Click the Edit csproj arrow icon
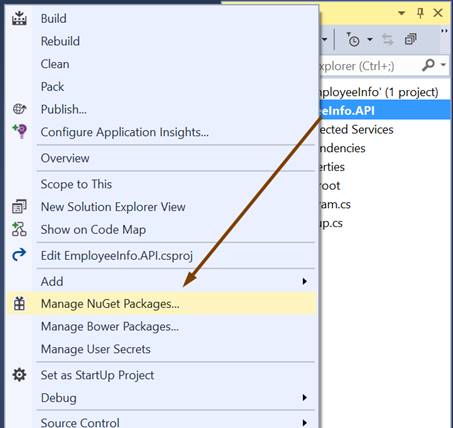The width and height of the screenshot is (453, 428). [x=19, y=255]
